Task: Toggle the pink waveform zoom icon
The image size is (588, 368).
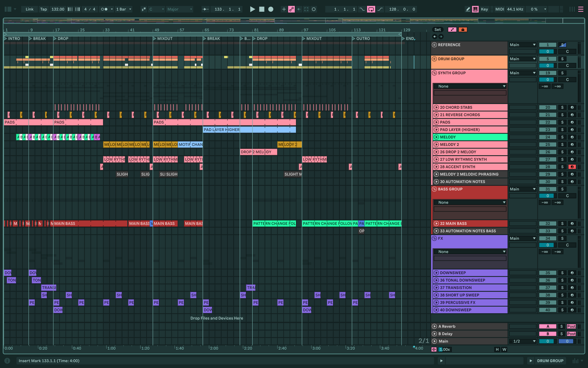Action: pos(434,349)
